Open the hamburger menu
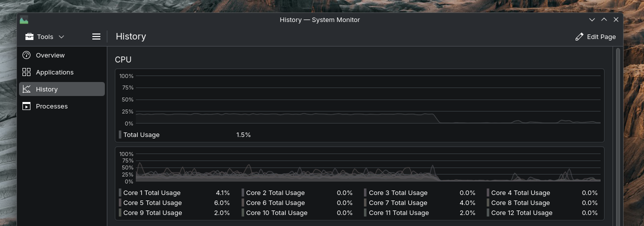This screenshot has height=226, width=644. tap(96, 36)
